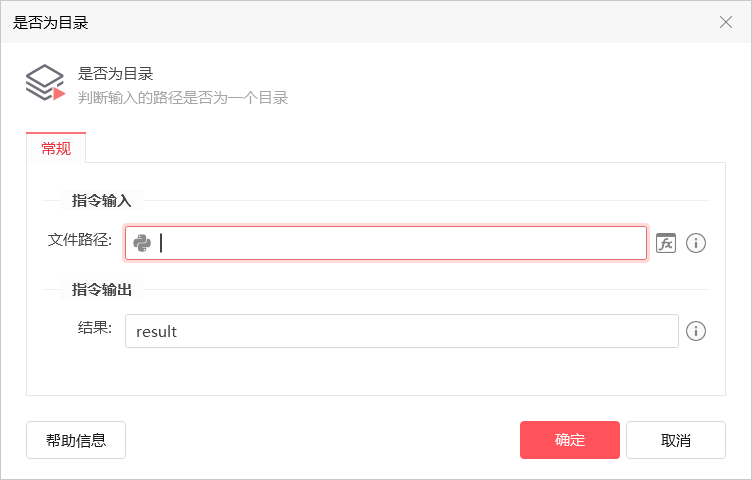Show info tooltip for 结果 field
The width and height of the screenshot is (752, 480).
pos(695,331)
